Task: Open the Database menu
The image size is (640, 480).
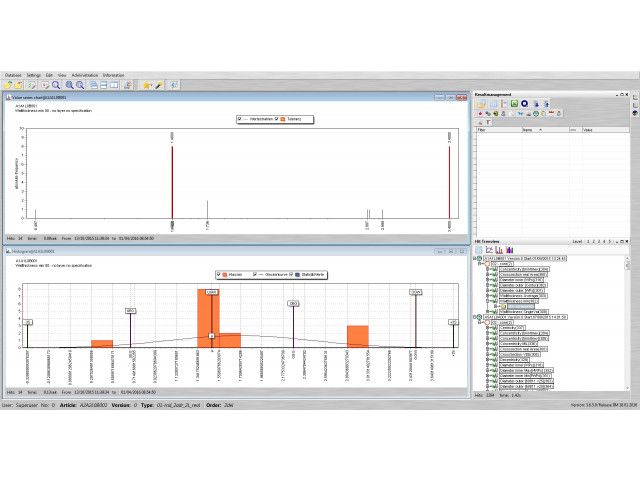Action: click(13, 75)
